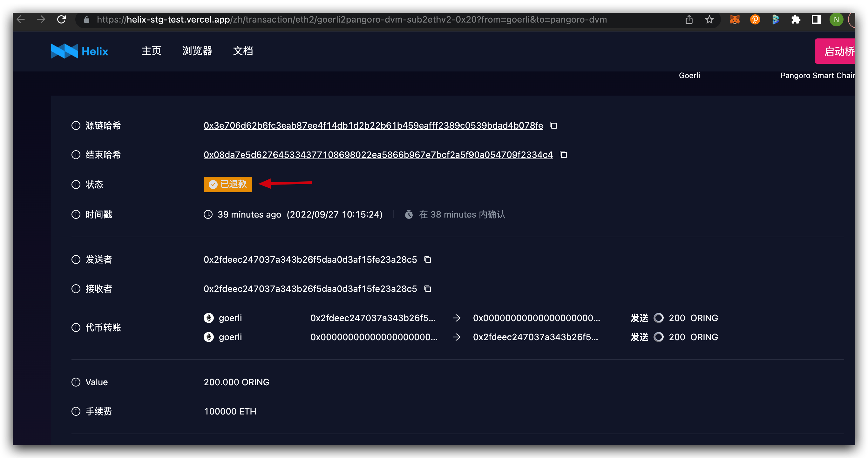Select the 主页 navigation item

pos(151,51)
